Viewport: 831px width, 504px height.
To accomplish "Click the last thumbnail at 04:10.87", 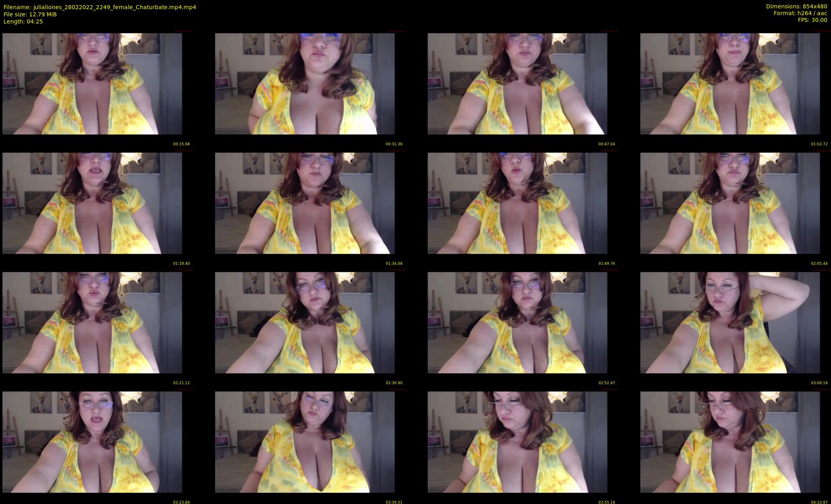I will coord(730,442).
